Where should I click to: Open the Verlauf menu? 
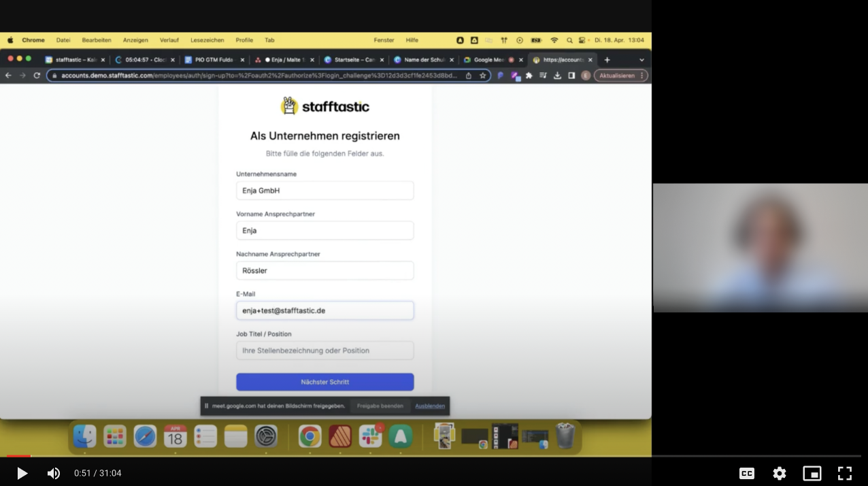point(169,40)
